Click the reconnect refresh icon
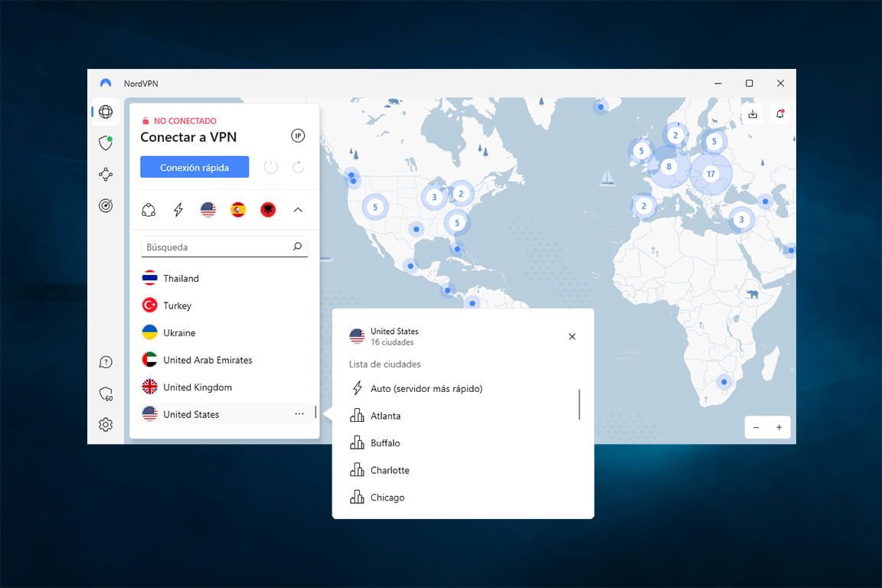 [298, 167]
